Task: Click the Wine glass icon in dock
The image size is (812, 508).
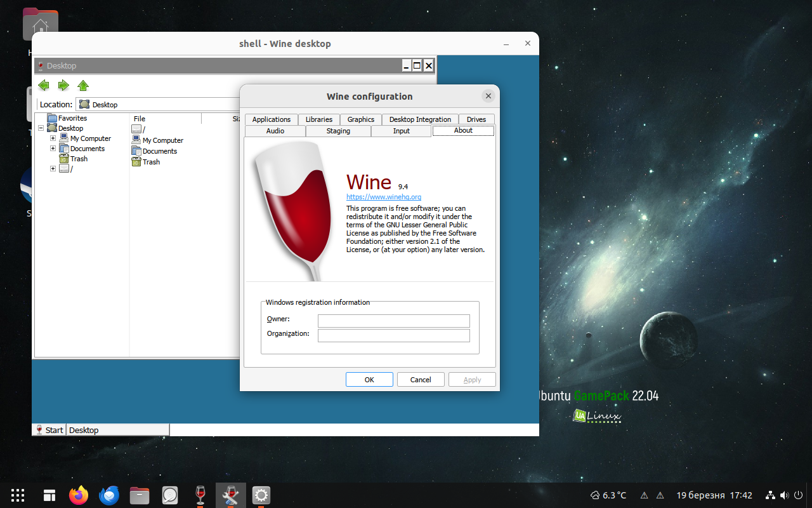Action: (x=200, y=495)
